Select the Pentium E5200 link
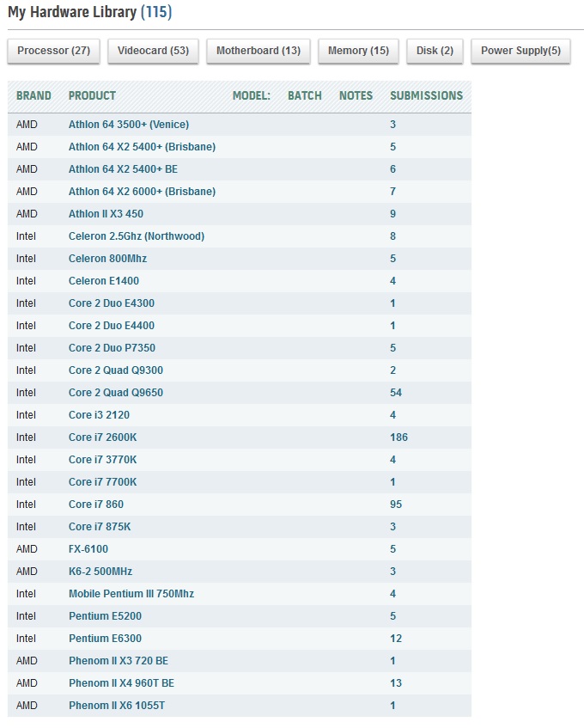The height and width of the screenshot is (728, 584). pyautogui.click(x=105, y=616)
